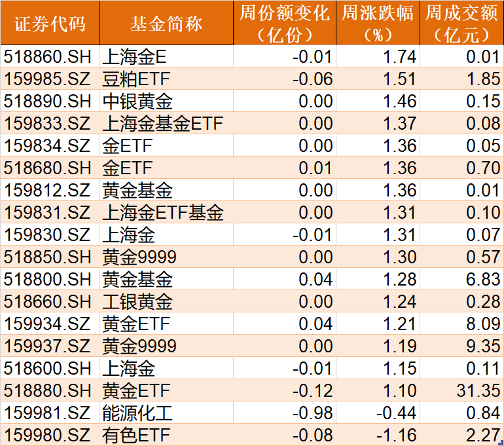Click the fund name 中银黄金

click(x=137, y=101)
